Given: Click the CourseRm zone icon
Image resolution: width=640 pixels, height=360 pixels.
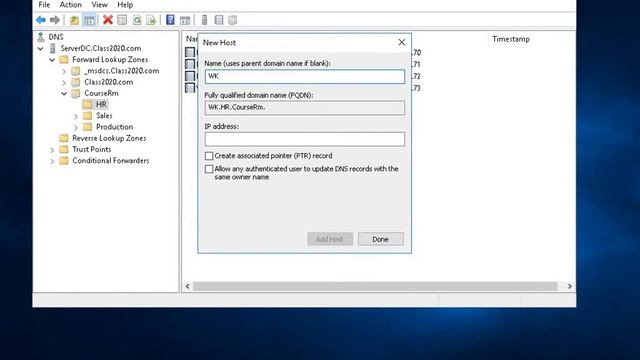Looking at the screenshot, I should [x=76, y=93].
